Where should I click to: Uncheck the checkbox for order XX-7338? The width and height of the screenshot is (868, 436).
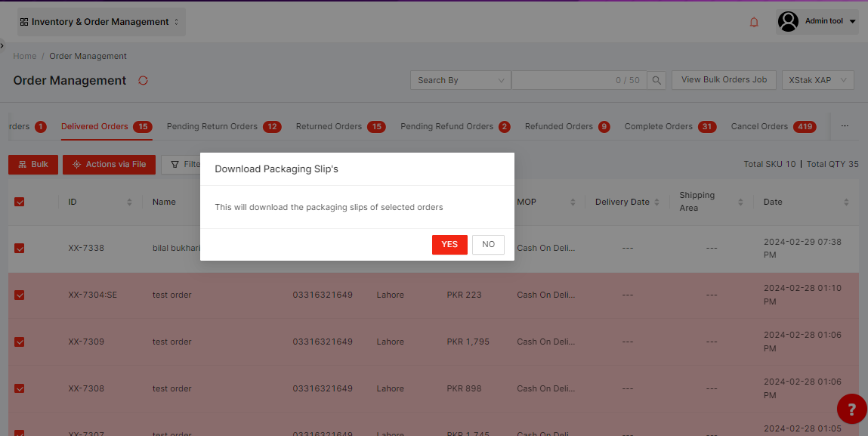coord(20,248)
